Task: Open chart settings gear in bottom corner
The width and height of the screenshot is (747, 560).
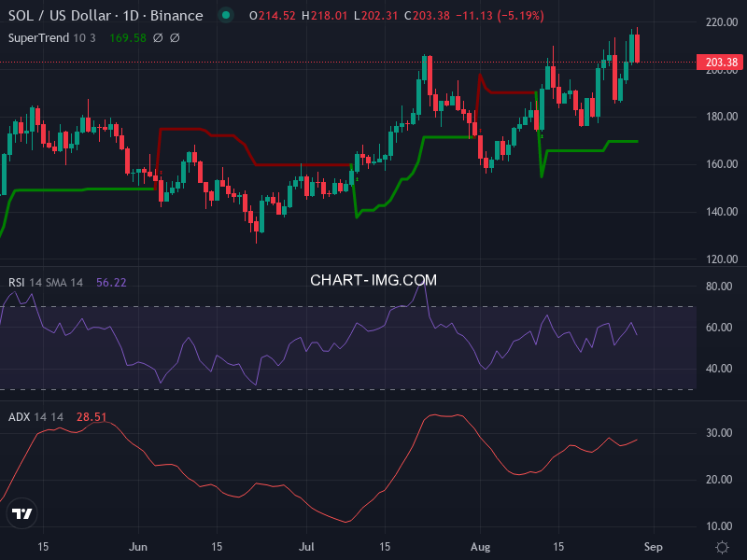Action: (x=722, y=547)
